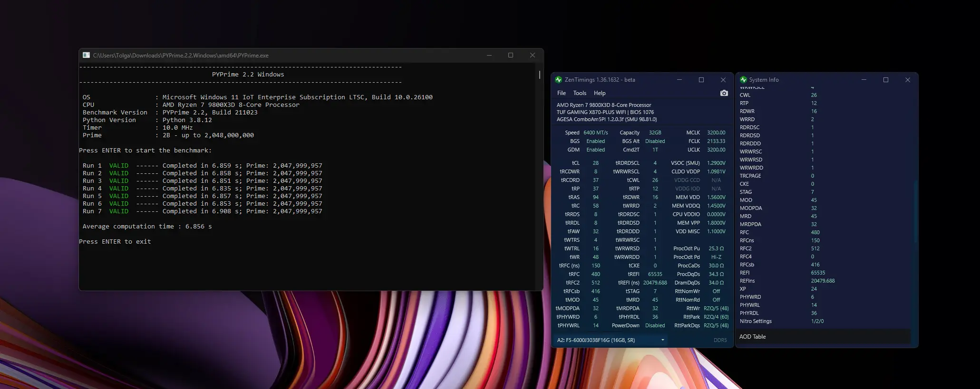Maximize the System Info window

(x=885, y=80)
